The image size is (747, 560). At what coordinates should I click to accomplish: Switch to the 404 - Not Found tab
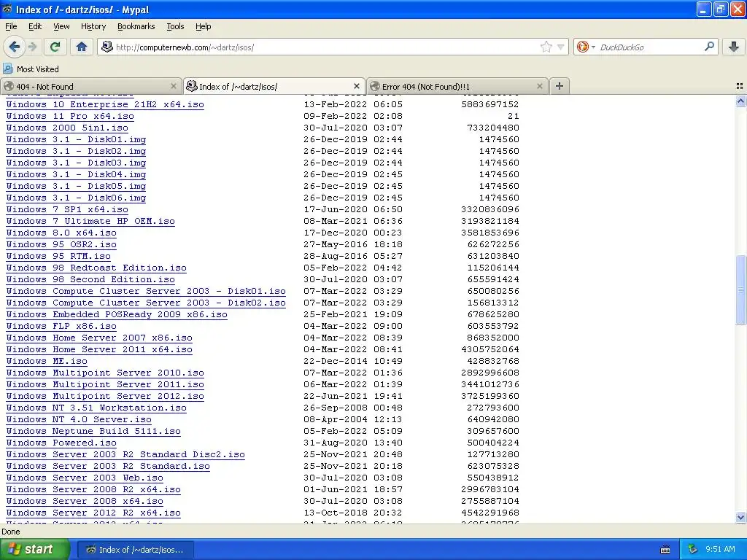click(x=91, y=86)
